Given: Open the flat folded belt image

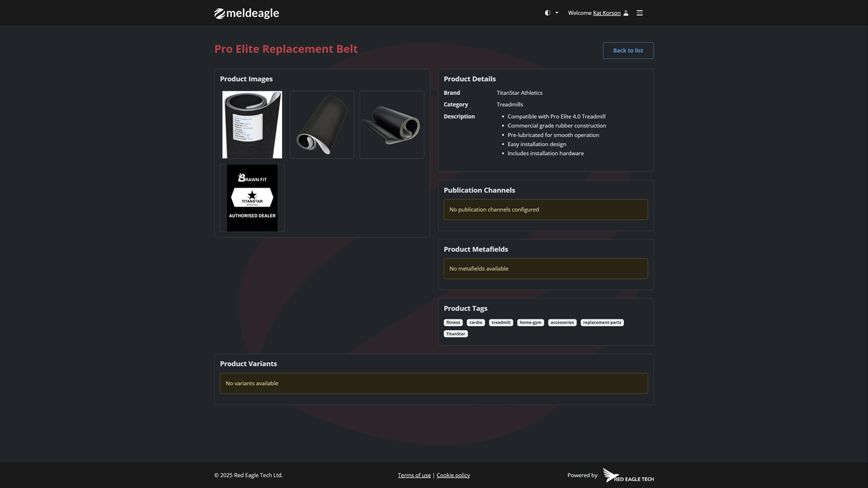Looking at the screenshot, I should pos(392,125).
